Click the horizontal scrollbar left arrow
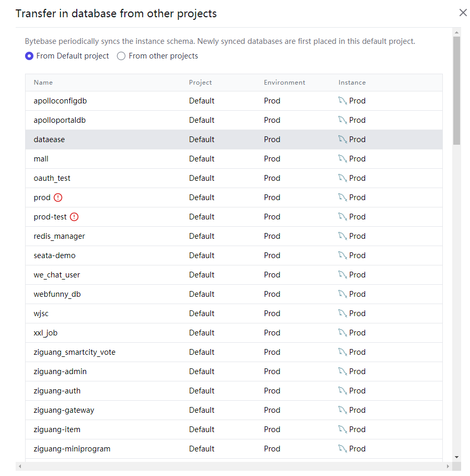The height and width of the screenshot is (476, 470). tap(20, 466)
